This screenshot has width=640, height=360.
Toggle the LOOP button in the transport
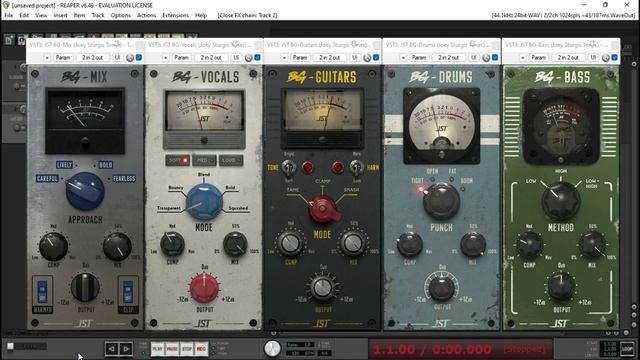click(627, 349)
